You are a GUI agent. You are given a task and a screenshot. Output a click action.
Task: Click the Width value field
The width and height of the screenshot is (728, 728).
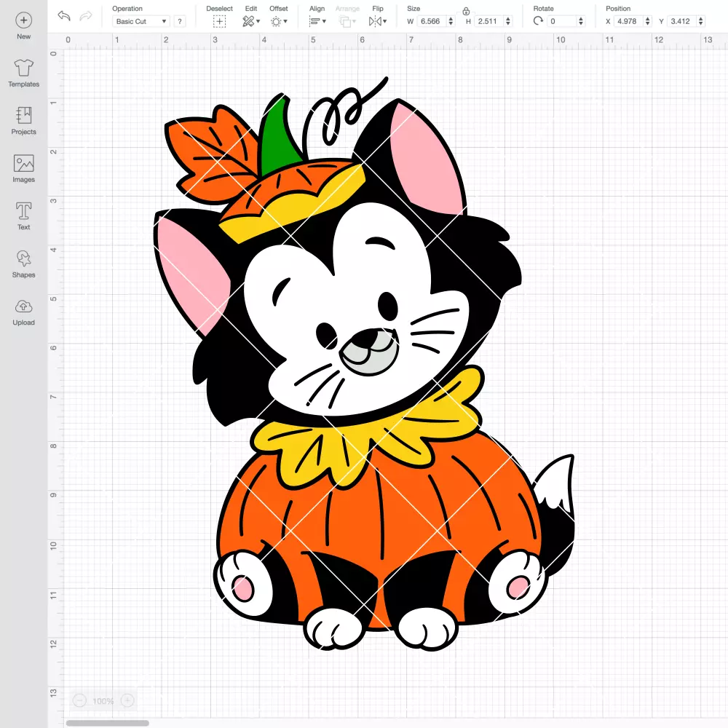[431, 21]
